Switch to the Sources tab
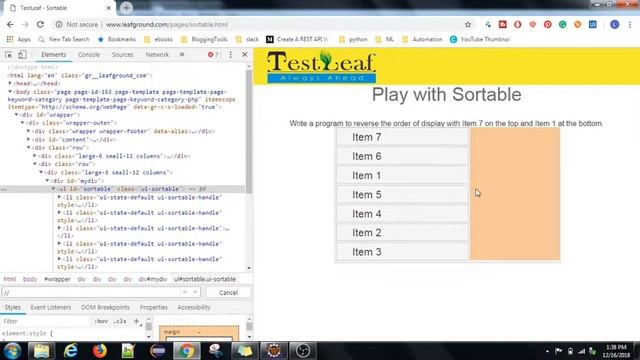This screenshot has width=640, height=360. pos(122,54)
